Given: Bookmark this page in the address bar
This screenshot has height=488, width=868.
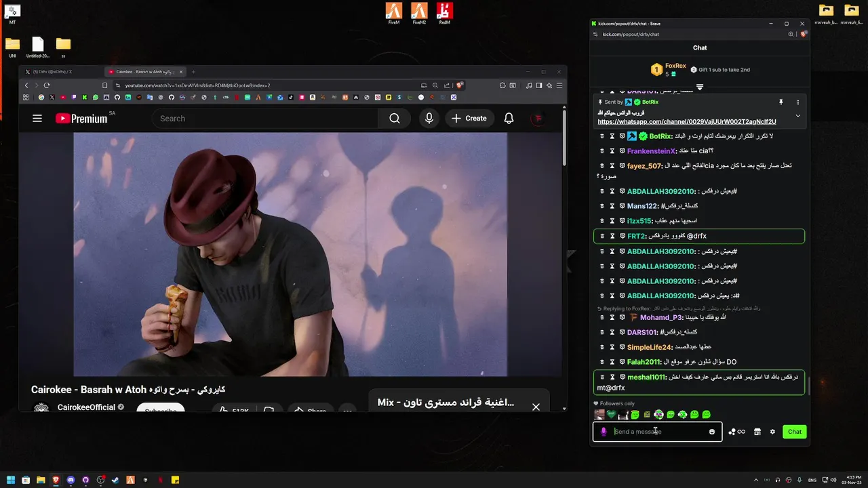Looking at the screenshot, I should click(104, 85).
